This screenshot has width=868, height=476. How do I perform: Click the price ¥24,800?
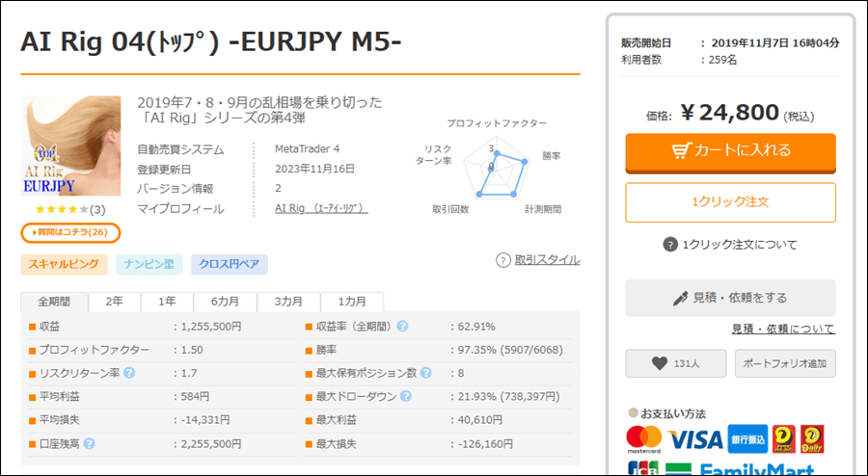[730, 112]
